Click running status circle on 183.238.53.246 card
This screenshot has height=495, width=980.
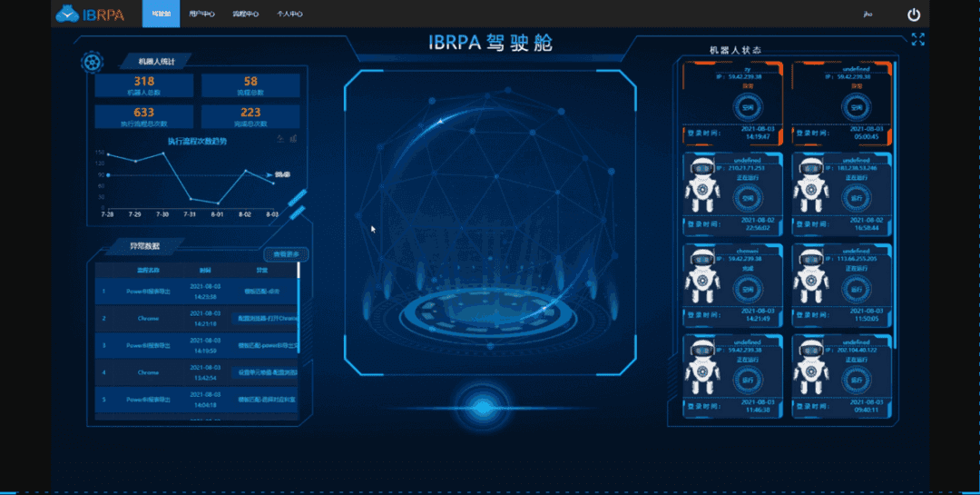(x=856, y=198)
